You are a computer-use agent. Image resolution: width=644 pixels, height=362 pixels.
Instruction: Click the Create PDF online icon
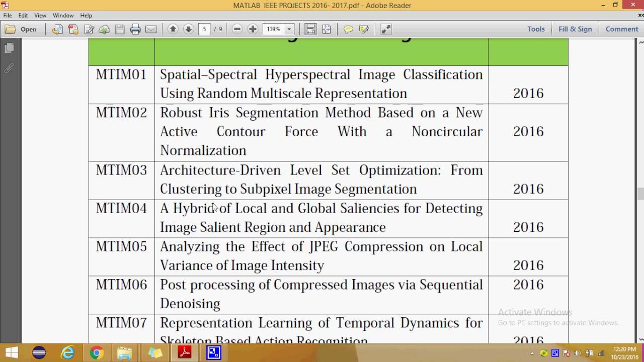point(73,29)
